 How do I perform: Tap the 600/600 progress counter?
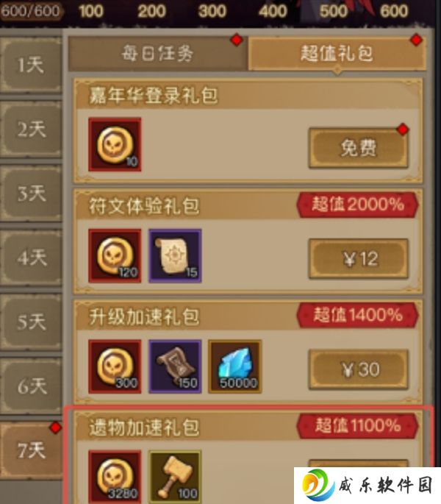(31, 11)
